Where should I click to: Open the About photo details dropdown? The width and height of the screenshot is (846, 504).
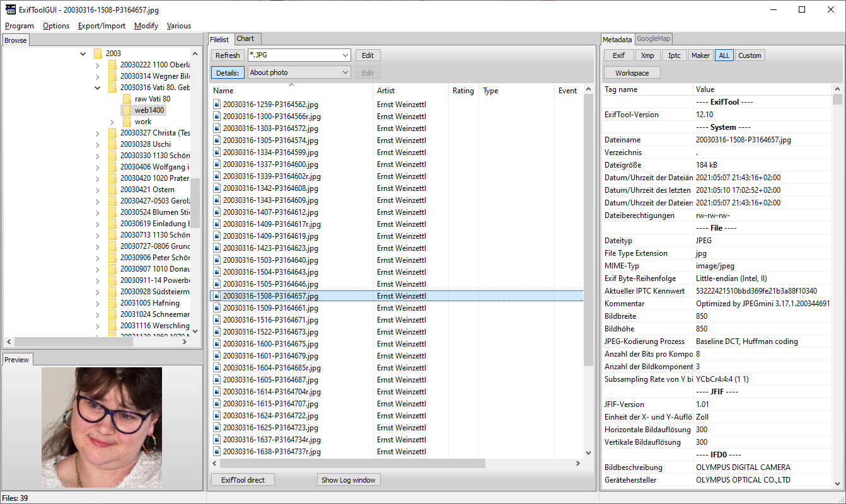tap(344, 72)
